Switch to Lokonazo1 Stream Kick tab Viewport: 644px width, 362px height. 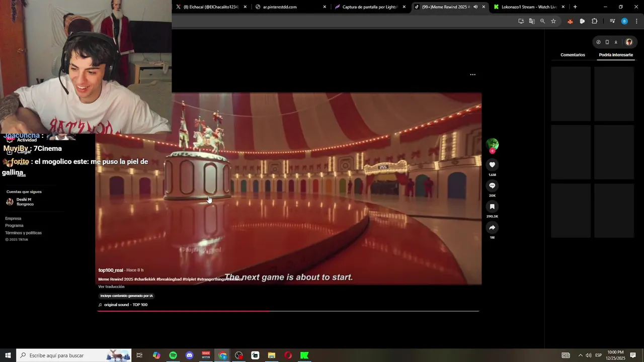529,7
